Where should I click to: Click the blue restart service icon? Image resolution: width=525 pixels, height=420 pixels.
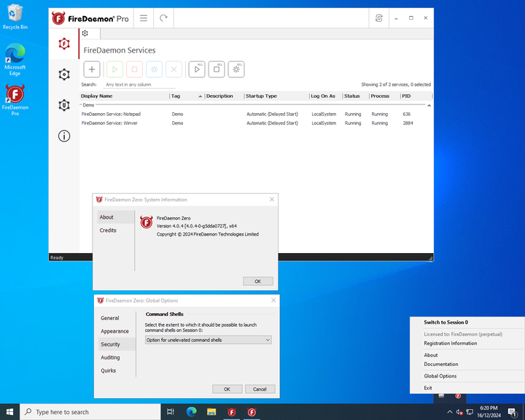pyautogui.click(x=154, y=69)
